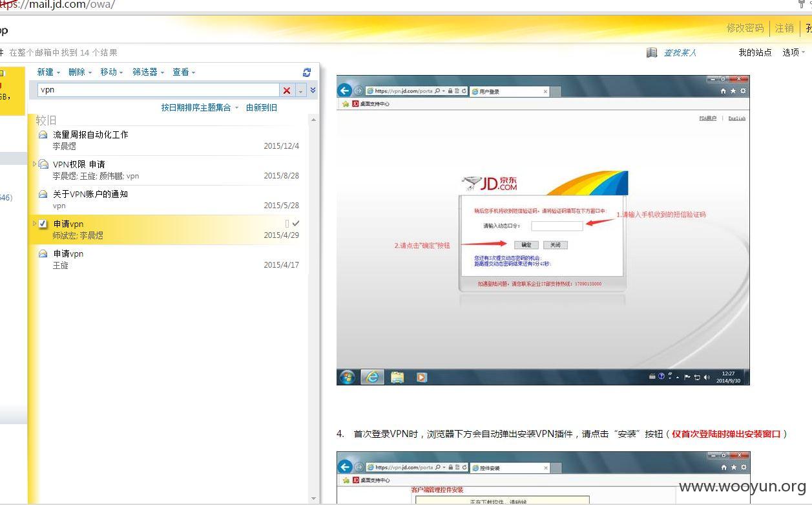Click 关闭 button in embedded login dialog
This screenshot has width=812, height=505.
point(556,245)
